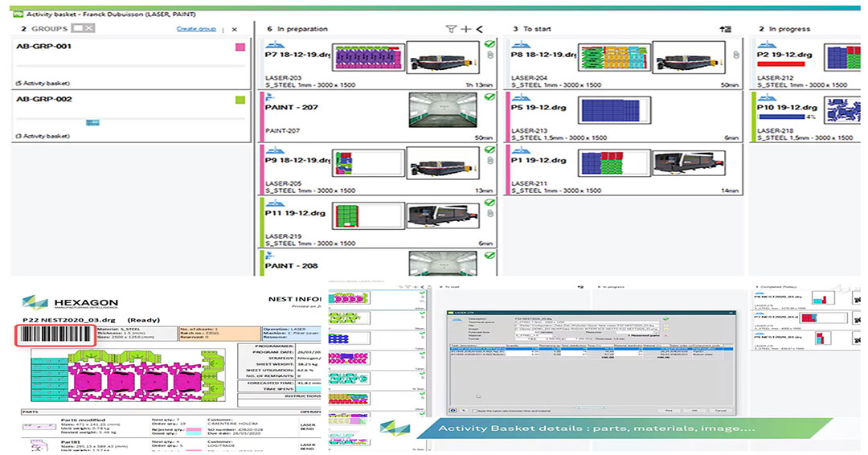
Task: Click the laser operation icon on P10 19-12 card
Action: [768, 97]
